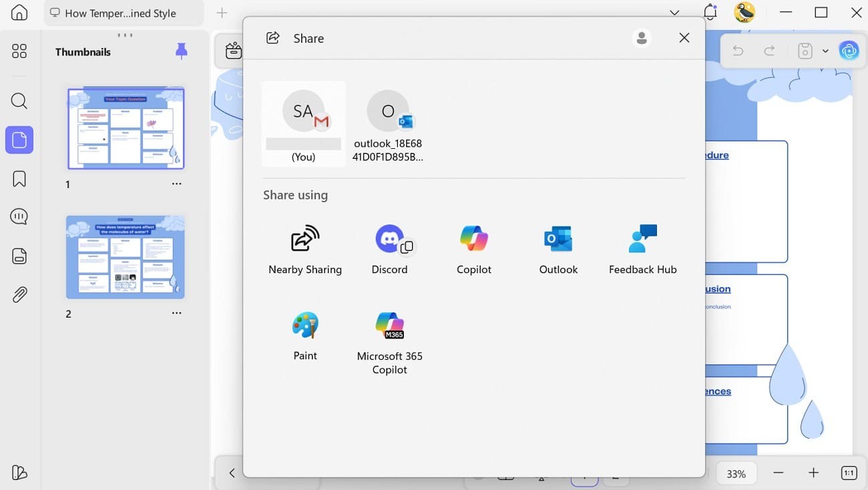Open Feedback Hub share option
868x490 pixels.
coord(642,249)
